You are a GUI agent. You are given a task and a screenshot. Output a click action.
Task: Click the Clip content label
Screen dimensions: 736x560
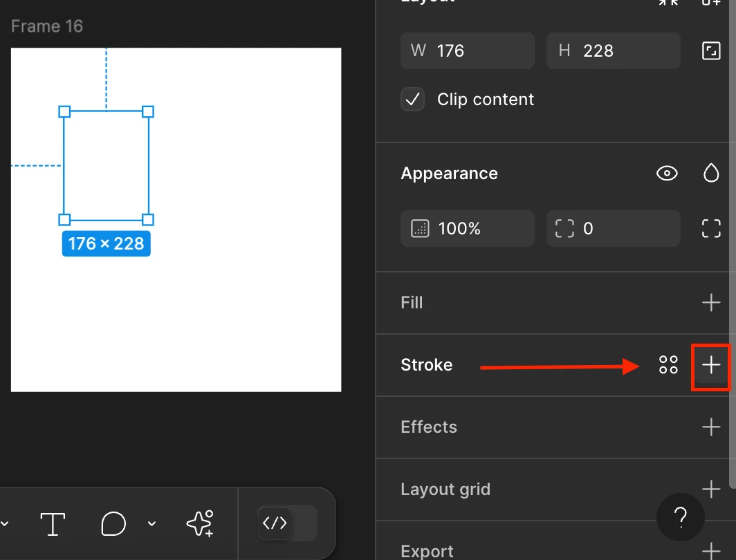click(x=486, y=100)
